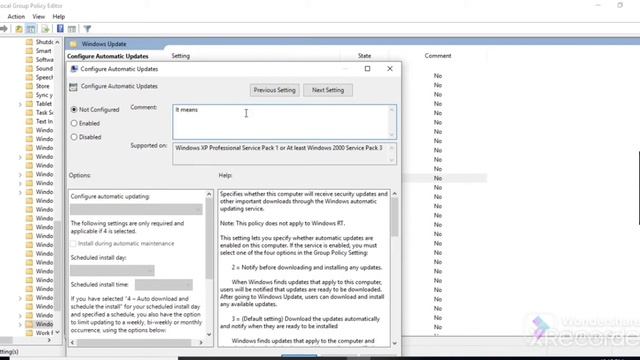Select the Sound folder icon in tree
This screenshot has height=360, width=640.
tap(29, 69)
